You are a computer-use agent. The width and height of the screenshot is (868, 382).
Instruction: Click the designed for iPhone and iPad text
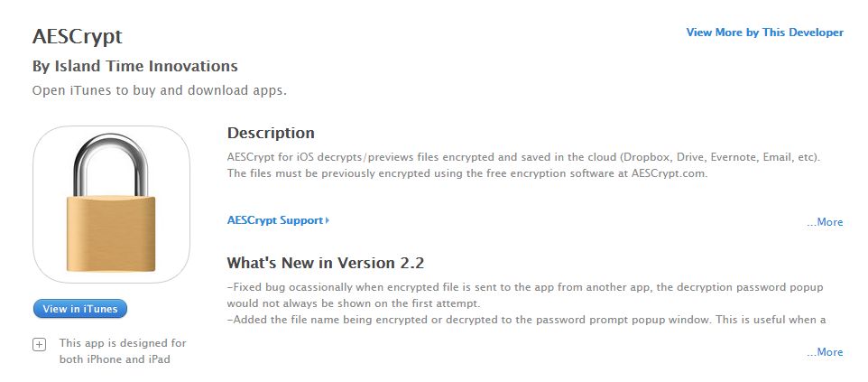pos(123,351)
